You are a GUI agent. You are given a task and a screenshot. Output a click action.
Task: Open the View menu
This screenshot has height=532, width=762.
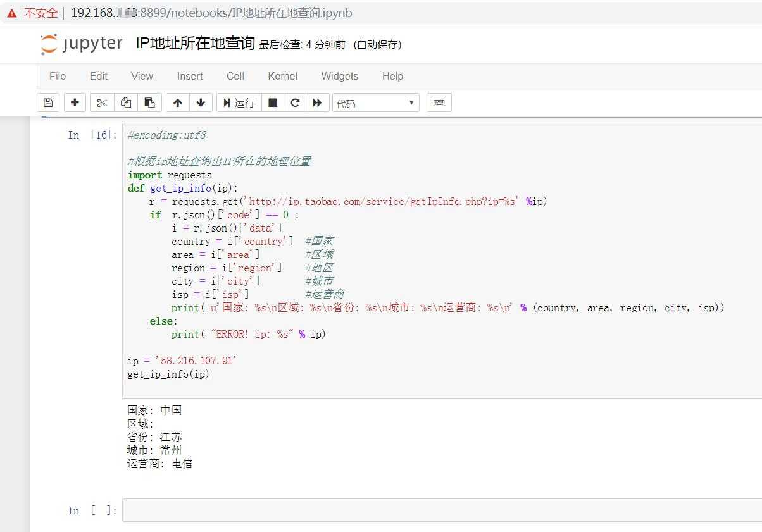click(x=142, y=76)
